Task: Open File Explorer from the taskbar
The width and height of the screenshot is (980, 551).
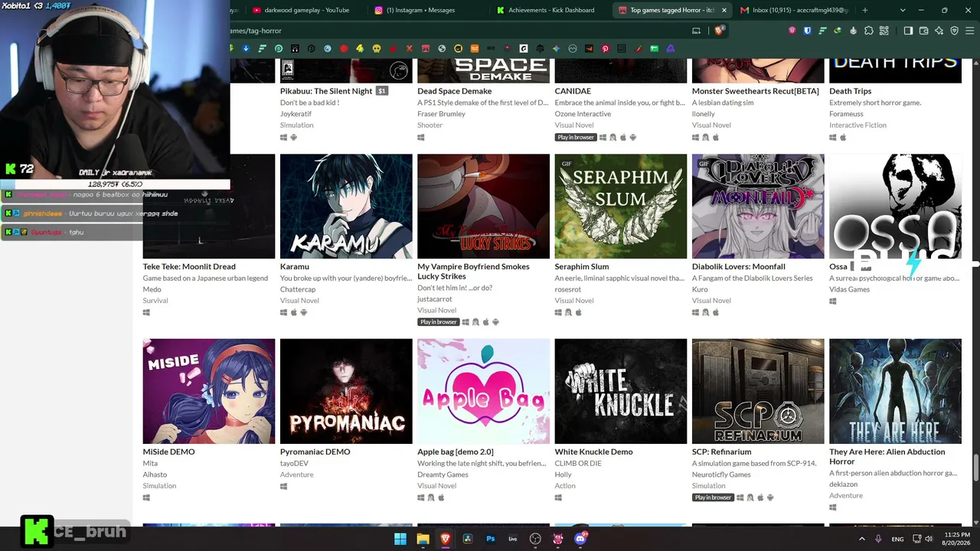Action: click(x=423, y=539)
